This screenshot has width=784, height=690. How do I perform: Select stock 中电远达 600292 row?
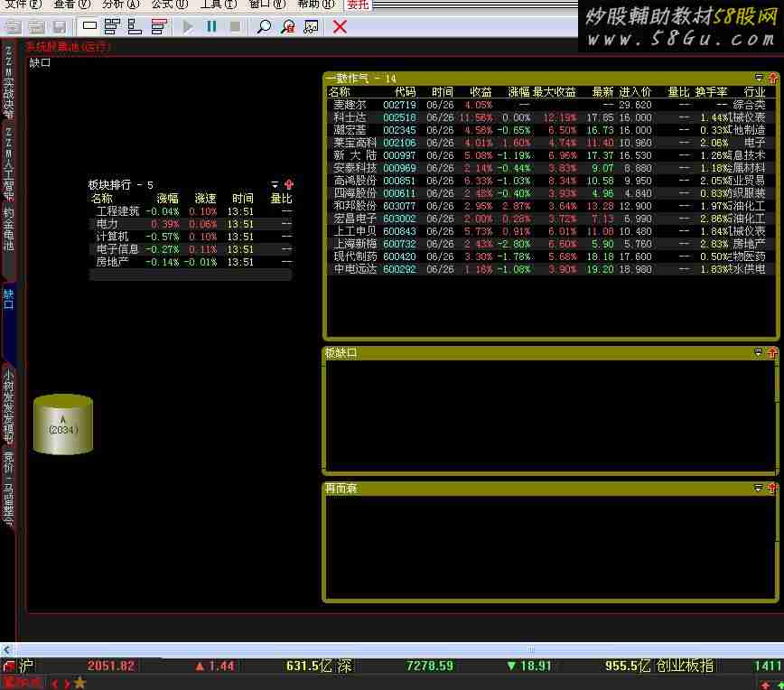(x=550, y=269)
